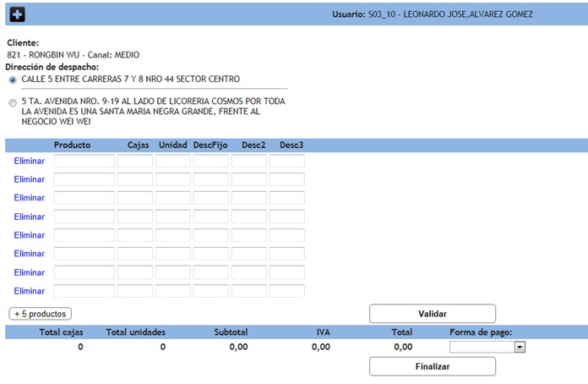This screenshot has height=384, width=588.
Task: Click Eliminar link in seventh product row
Action: point(30,272)
